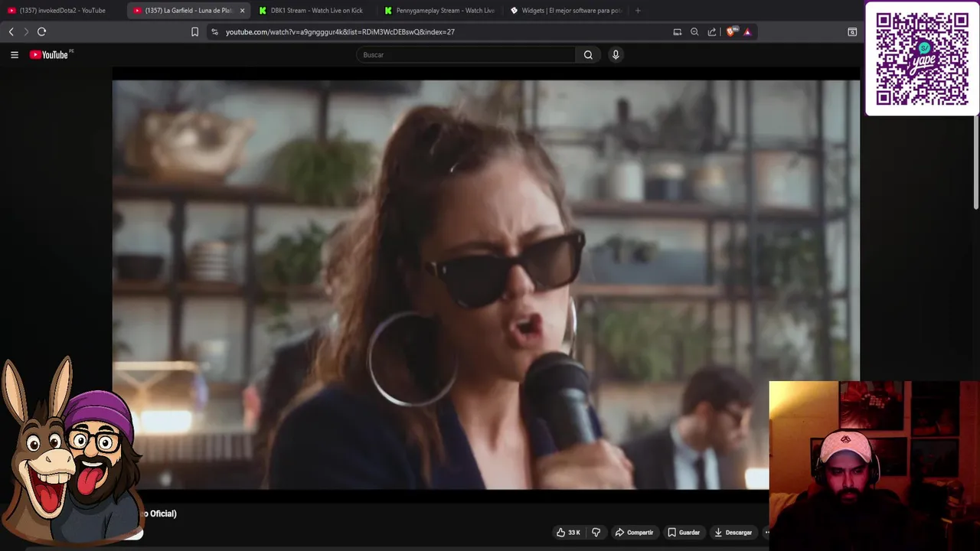Click the Compartir share button
The height and width of the screenshot is (551, 980).
(x=634, y=533)
